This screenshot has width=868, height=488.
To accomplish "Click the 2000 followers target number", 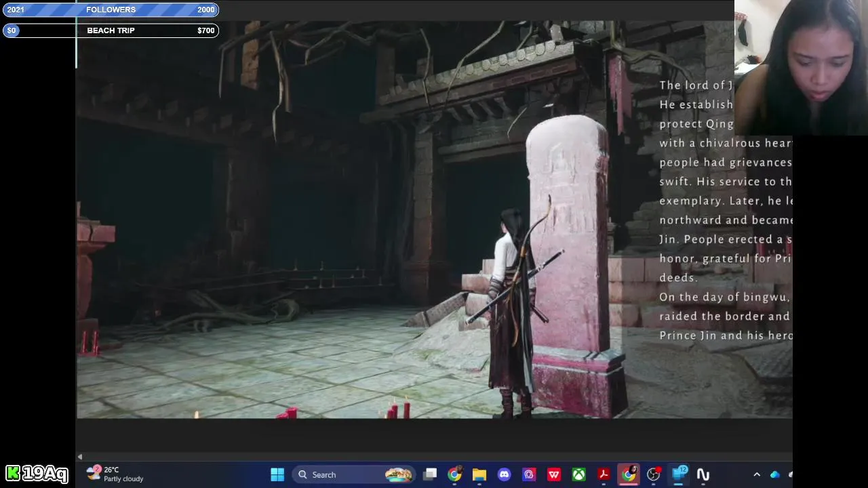I will (205, 9).
